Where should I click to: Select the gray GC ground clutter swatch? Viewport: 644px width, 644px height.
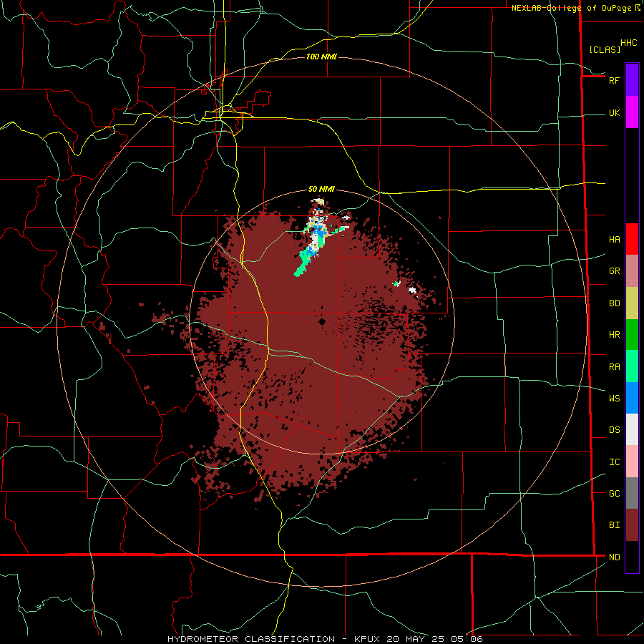coord(632,493)
